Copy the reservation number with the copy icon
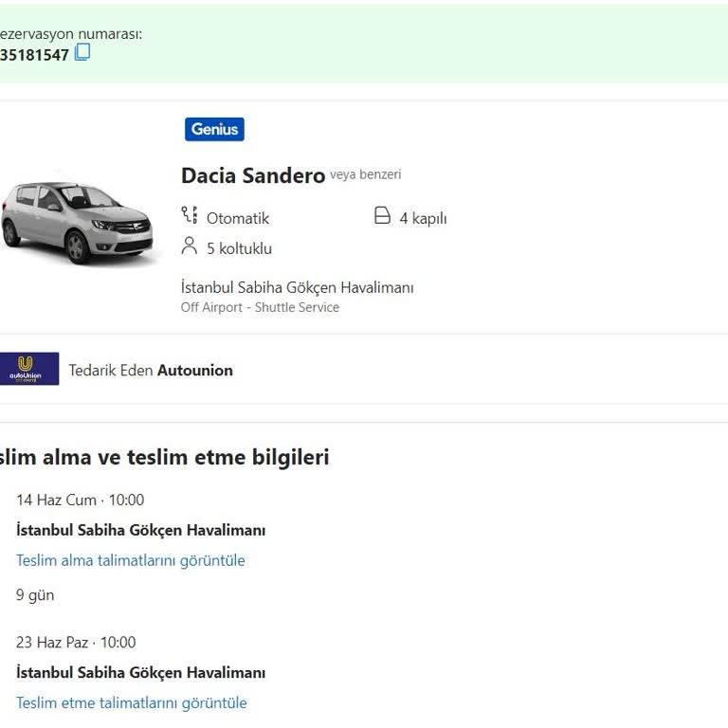This screenshot has height=728, width=728. point(82,52)
